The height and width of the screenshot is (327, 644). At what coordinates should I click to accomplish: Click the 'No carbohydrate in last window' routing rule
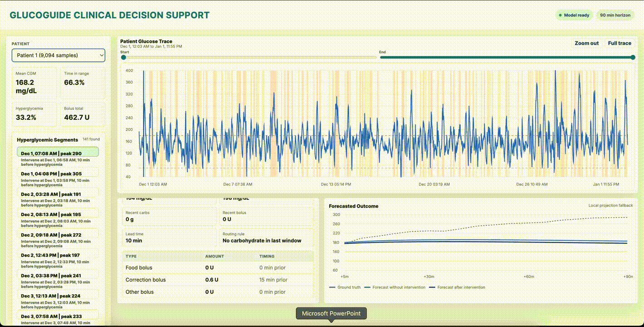(x=262, y=241)
